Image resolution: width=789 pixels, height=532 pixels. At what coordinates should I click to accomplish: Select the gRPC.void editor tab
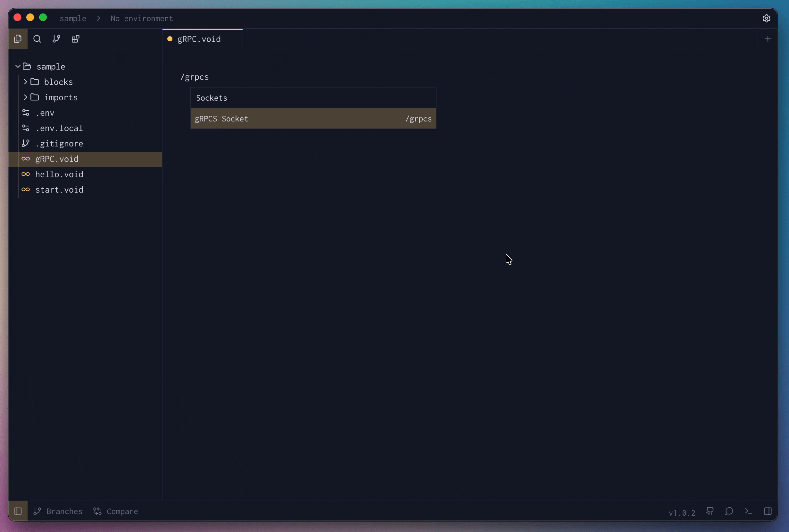click(x=199, y=39)
